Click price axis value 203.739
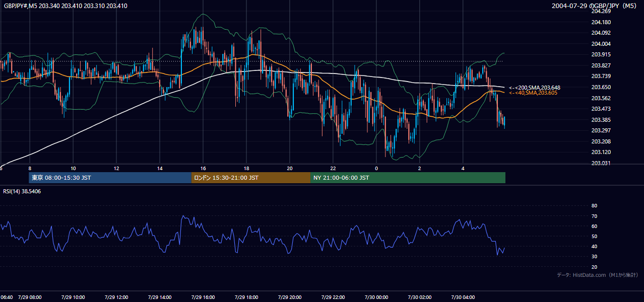 pyautogui.click(x=601, y=77)
